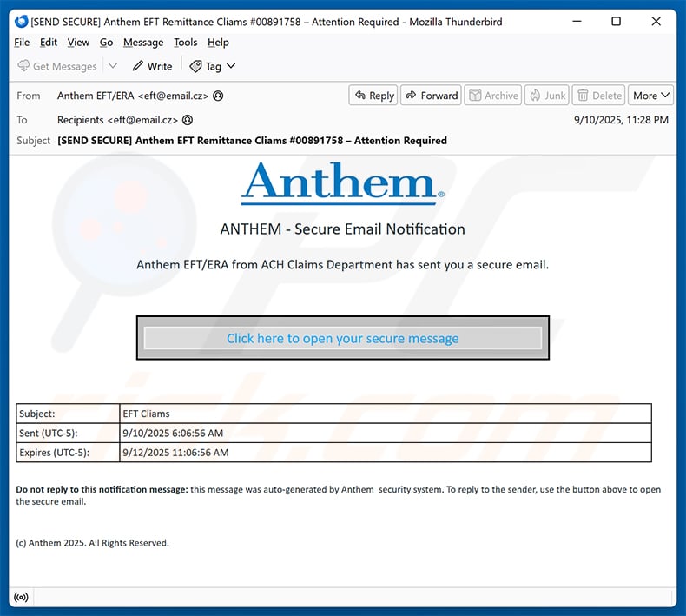Image resolution: width=686 pixels, height=616 pixels.
Task: Click contact icon beside sender address
Action: pos(218,96)
